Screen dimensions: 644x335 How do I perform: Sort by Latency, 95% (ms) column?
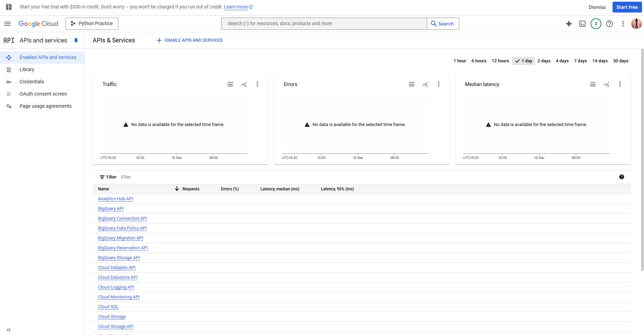click(x=337, y=189)
